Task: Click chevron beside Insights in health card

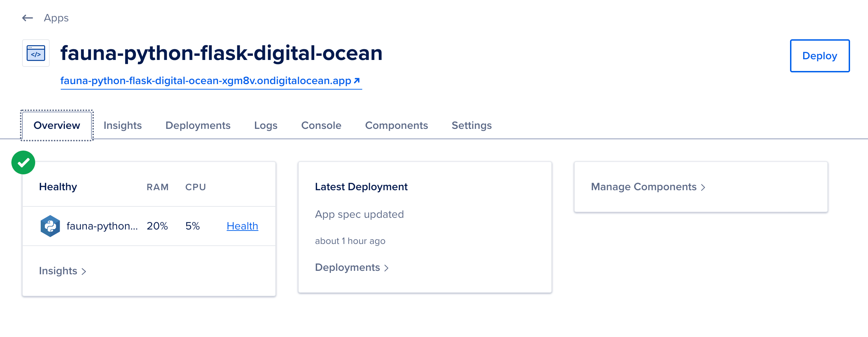Action: coord(83,272)
